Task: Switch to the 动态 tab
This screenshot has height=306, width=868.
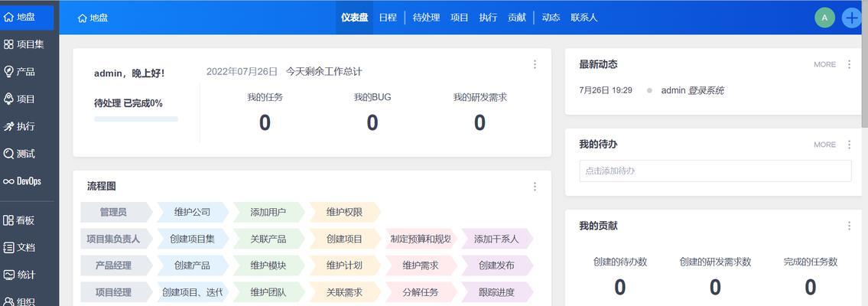Action: tap(551, 17)
